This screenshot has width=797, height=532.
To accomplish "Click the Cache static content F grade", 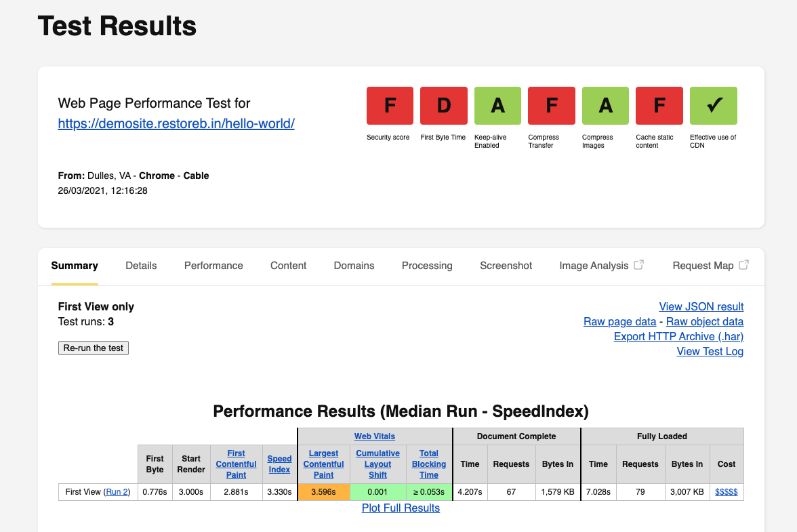I will coord(659,106).
